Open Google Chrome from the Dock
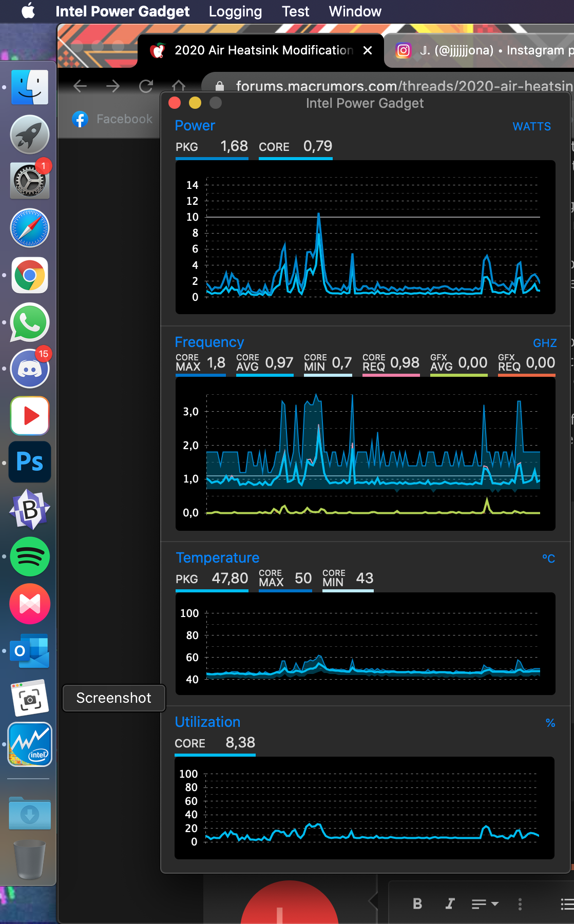The width and height of the screenshot is (574, 924). (30, 275)
